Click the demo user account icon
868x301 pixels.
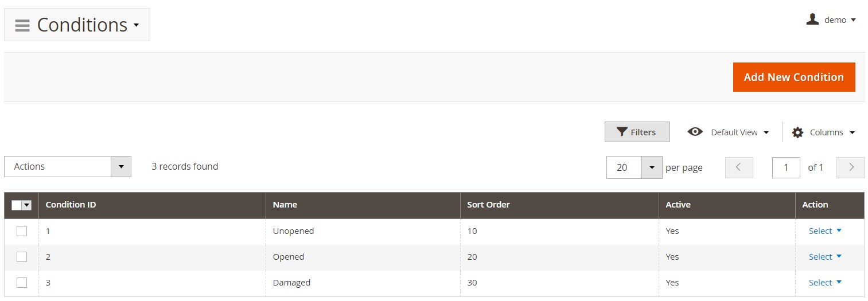tap(812, 19)
